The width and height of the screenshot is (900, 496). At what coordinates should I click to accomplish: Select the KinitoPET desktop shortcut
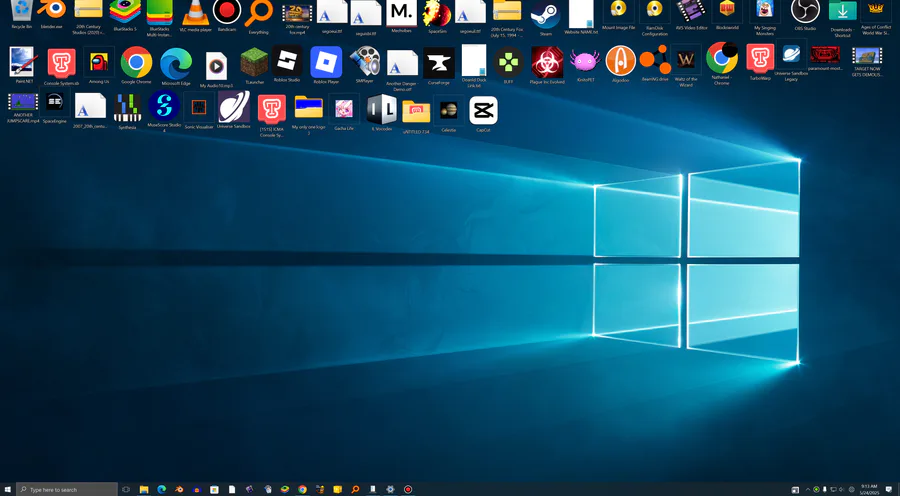pos(584,63)
